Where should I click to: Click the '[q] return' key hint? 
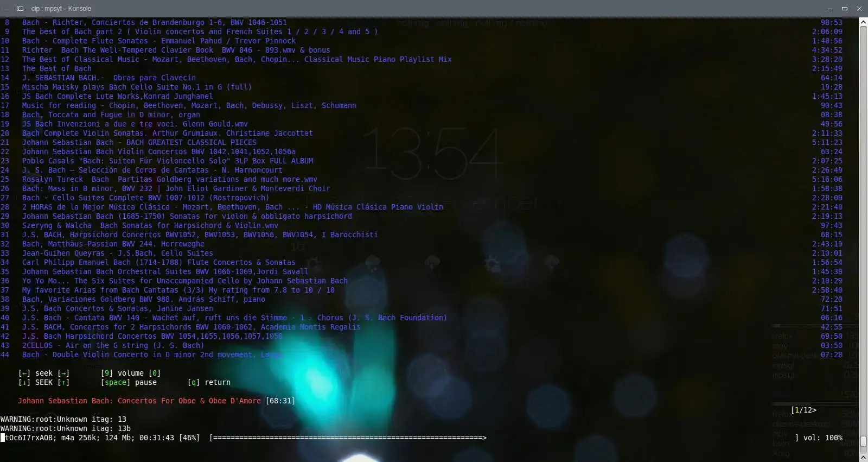(x=209, y=382)
